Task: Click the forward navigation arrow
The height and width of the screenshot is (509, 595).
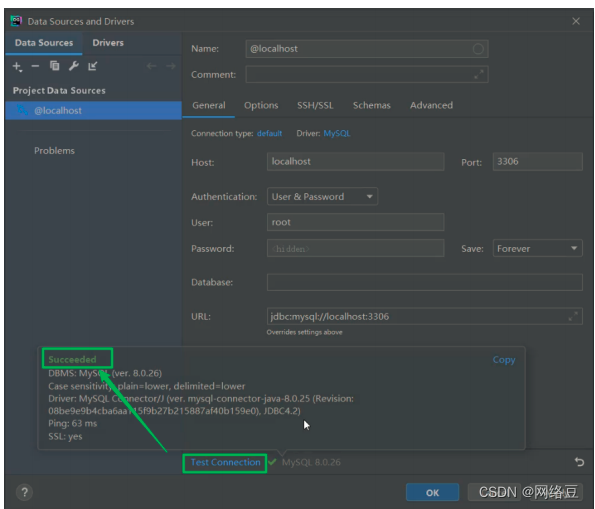Action: (x=171, y=66)
